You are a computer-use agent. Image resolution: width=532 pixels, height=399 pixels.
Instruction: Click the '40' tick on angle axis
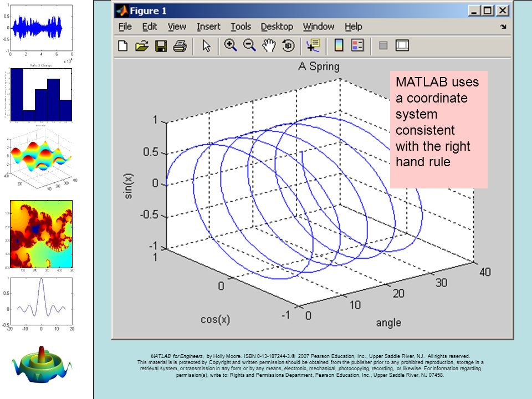point(485,272)
